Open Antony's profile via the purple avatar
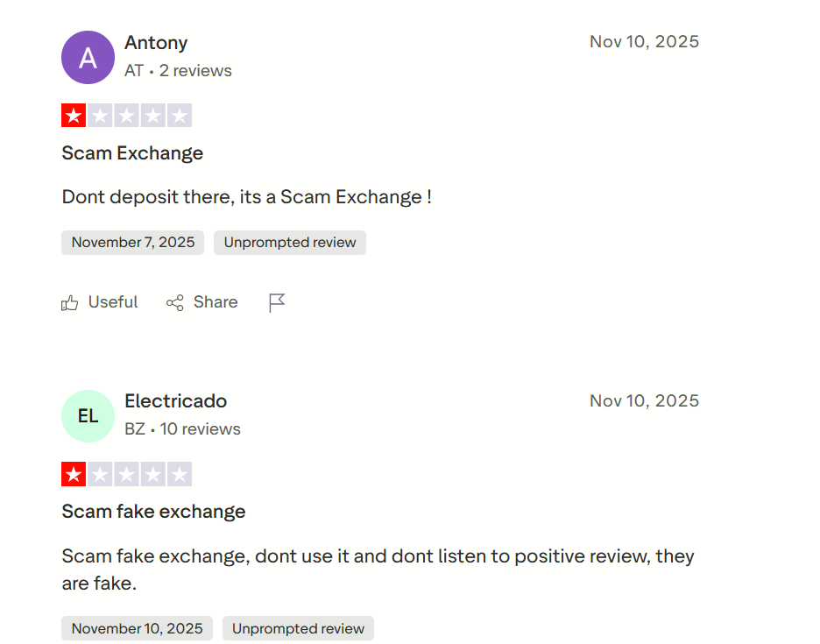 [x=88, y=58]
